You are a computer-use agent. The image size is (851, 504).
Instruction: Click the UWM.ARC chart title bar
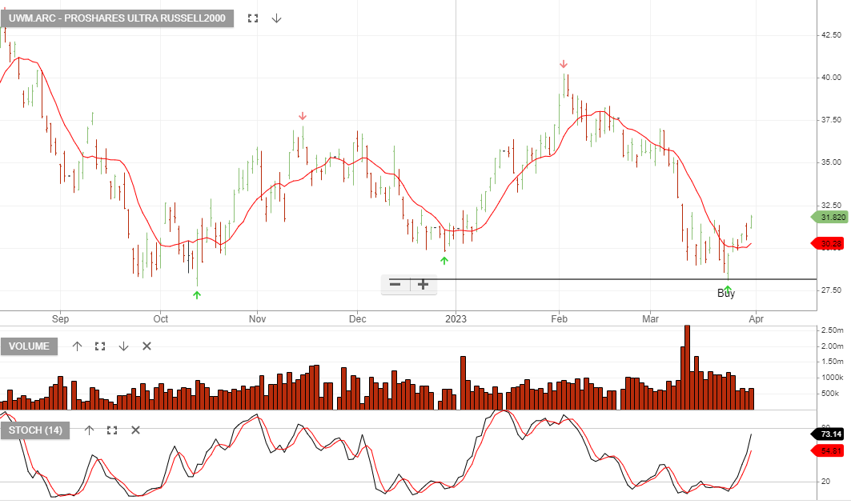click(118, 18)
